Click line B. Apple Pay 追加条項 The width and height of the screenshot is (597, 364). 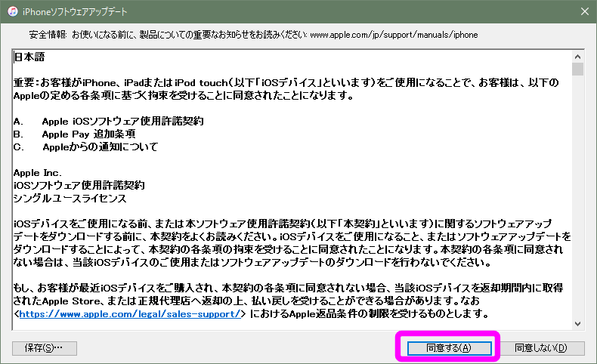click(x=74, y=134)
